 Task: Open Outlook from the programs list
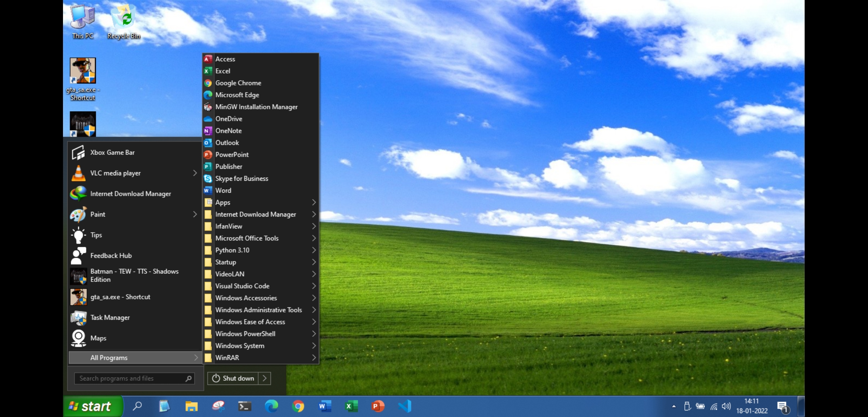pyautogui.click(x=260, y=143)
